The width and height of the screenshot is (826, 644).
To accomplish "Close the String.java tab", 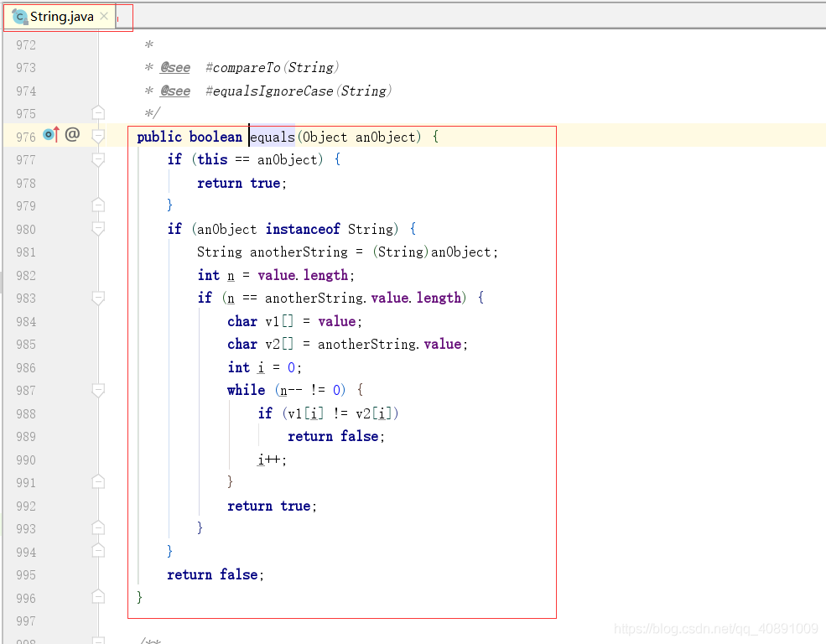I will pos(104,16).
